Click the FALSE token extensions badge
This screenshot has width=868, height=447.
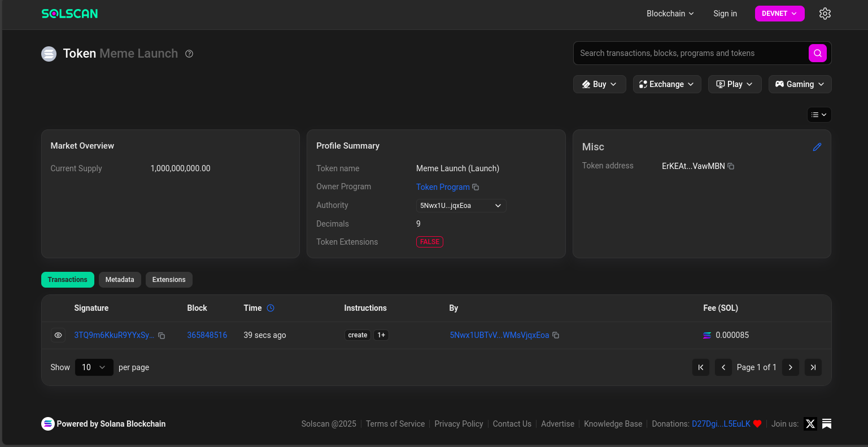point(430,242)
